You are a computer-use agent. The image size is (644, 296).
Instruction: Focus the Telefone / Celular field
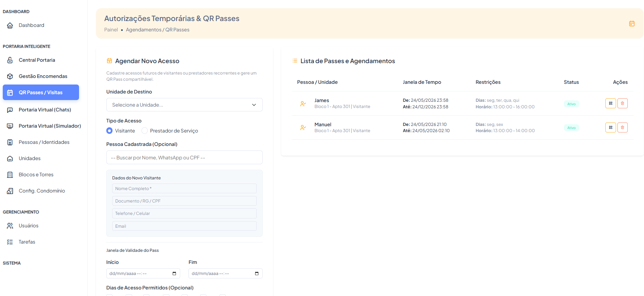click(184, 214)
